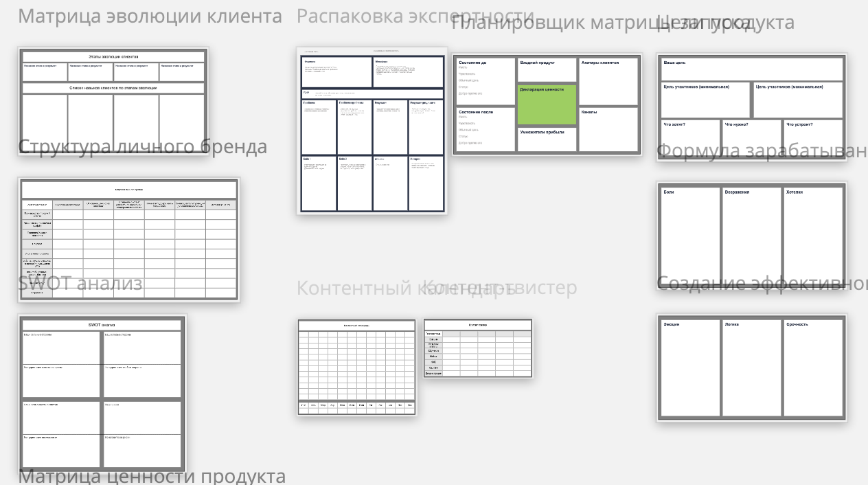Click 'Список навыков клиентов по этапам эволюции' row

[x=113, y=88]
